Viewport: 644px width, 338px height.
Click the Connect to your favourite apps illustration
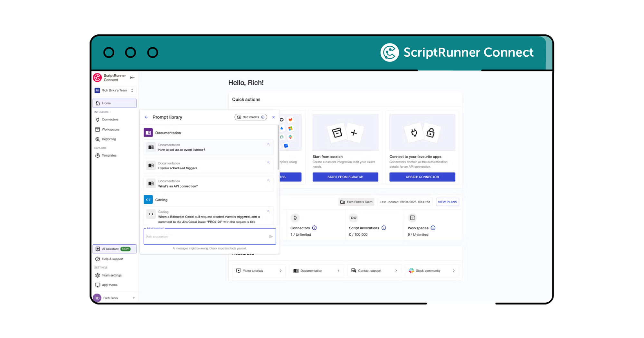click(422, 132)
